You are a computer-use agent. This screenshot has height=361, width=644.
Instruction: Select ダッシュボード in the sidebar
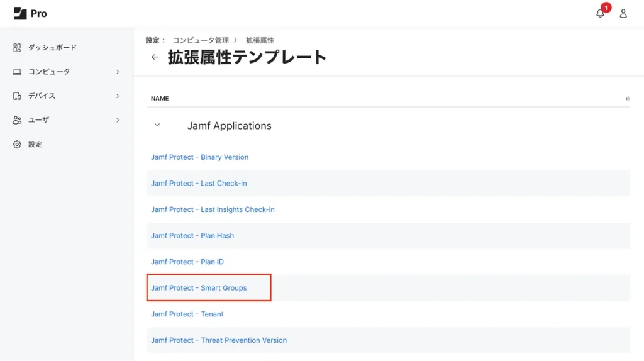tap(52, 48)
